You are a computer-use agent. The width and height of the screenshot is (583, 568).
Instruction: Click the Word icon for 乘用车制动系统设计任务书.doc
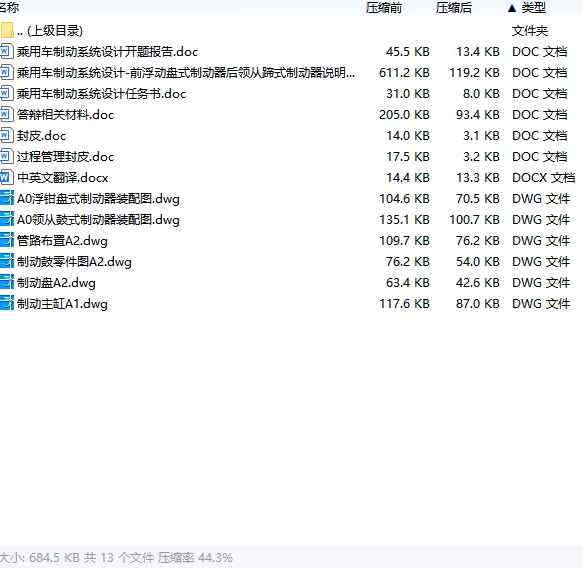7,93
